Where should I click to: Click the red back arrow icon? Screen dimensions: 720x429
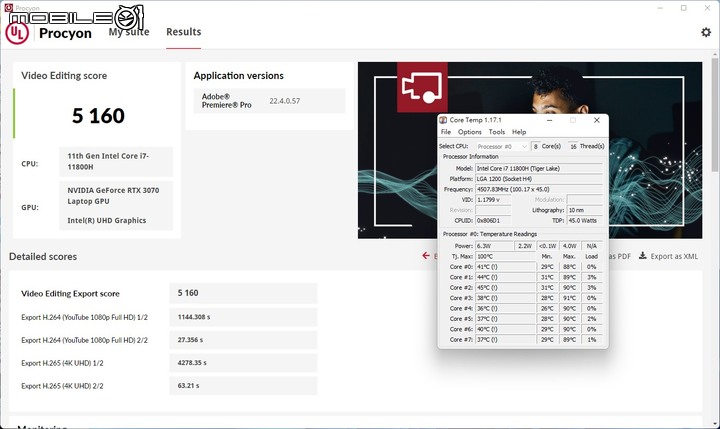[x=426, y=255]
